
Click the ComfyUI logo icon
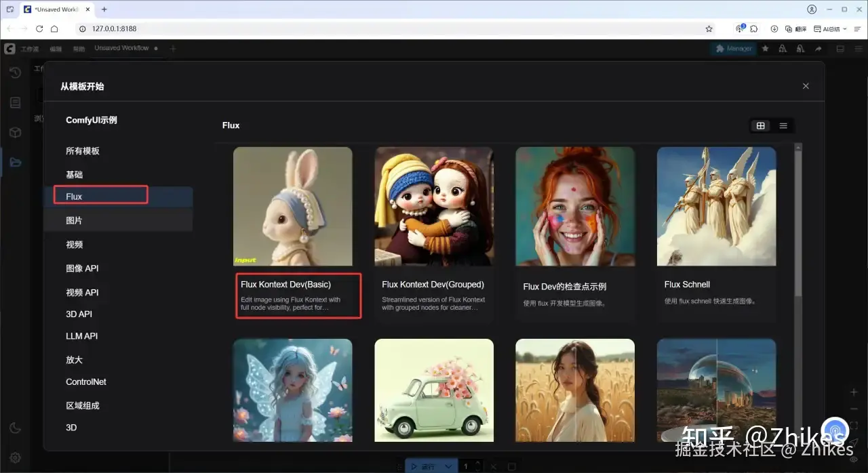coord(9,49)
